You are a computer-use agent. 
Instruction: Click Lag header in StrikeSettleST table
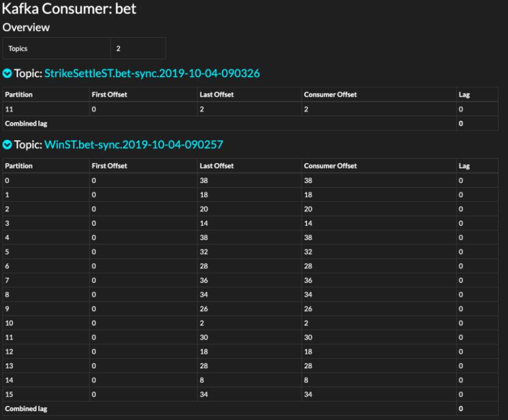pos(464,95)
